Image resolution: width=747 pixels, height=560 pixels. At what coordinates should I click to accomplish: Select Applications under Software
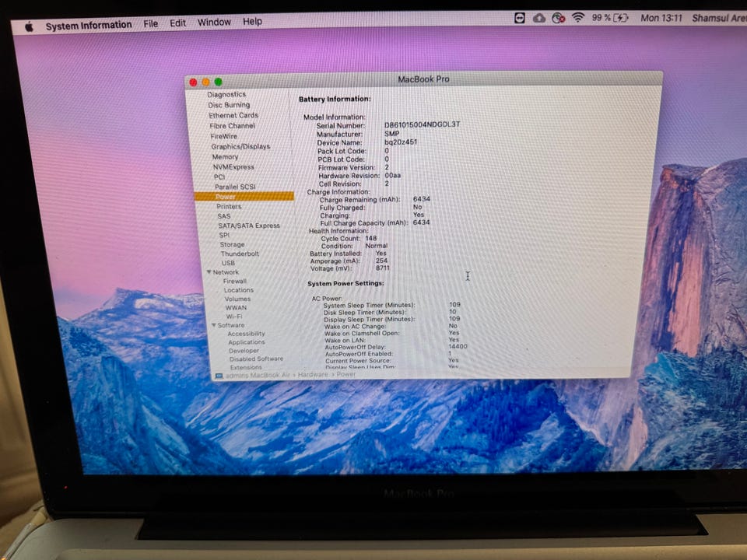click(x=247, y=342)
